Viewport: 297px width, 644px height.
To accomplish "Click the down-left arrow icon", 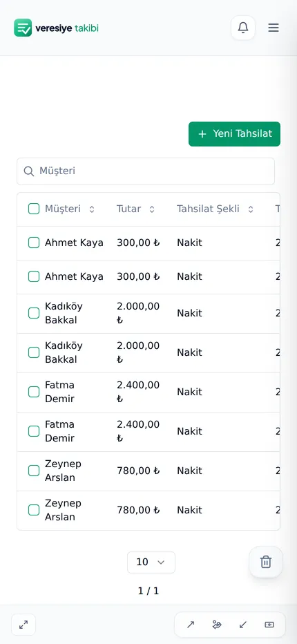I will [x=243, y=625].
